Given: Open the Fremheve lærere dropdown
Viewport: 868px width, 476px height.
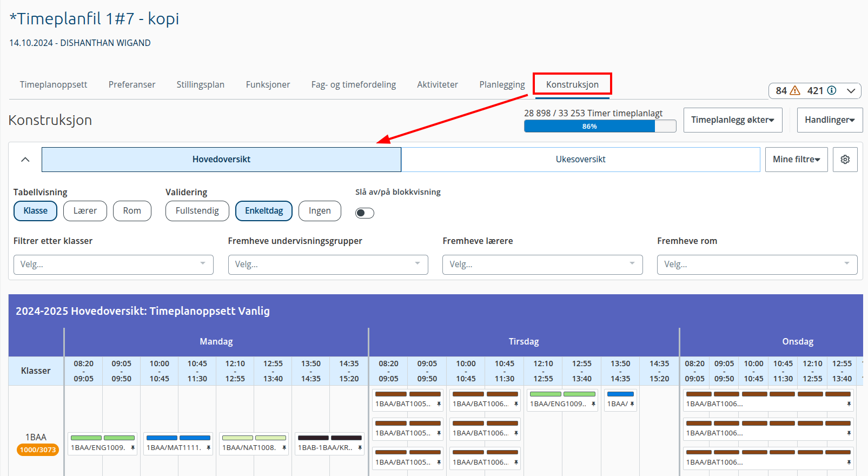Looking at the screenshot, I should click(542, 265).
